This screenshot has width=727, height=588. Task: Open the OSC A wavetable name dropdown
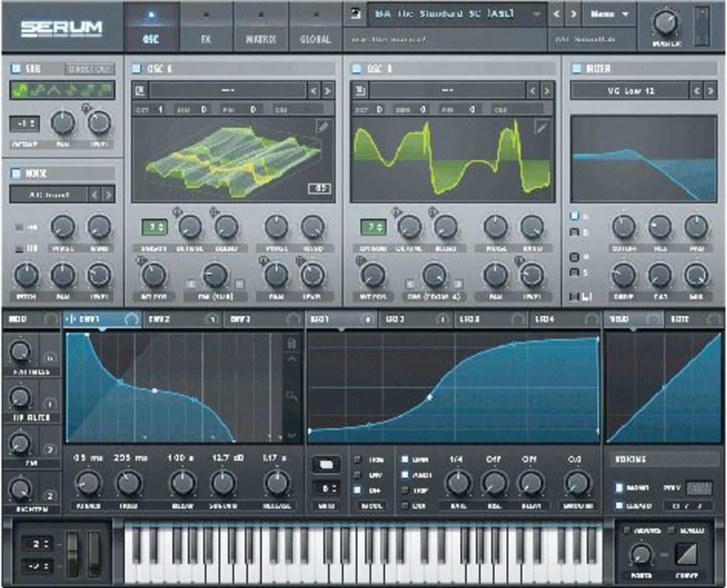coord(227,90)
